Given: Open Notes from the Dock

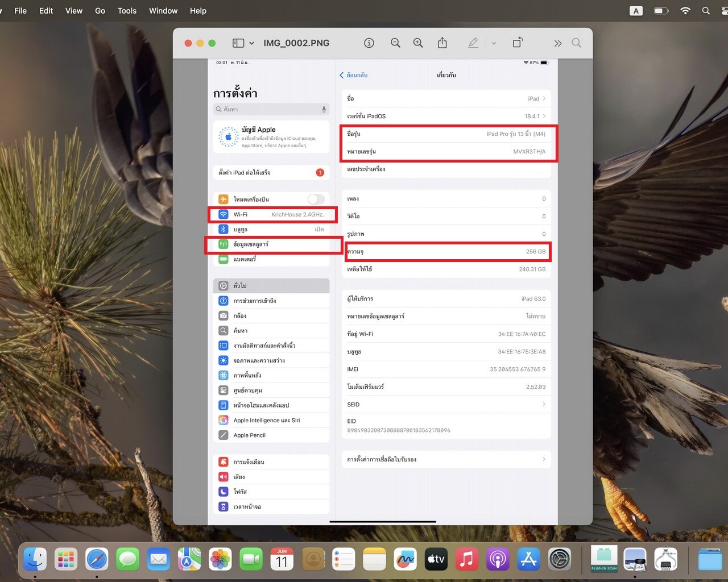Looking at the screenshot, I should click(x=374, y=559).
